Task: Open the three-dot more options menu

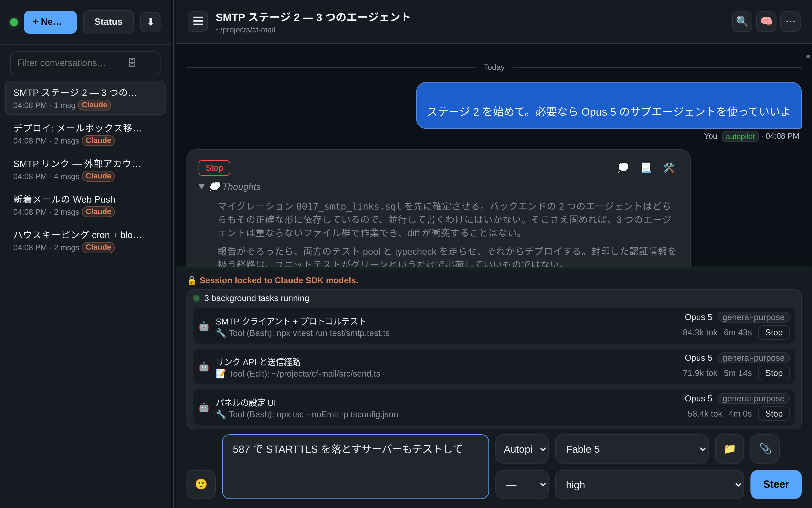Action: [x=790, y=22]
